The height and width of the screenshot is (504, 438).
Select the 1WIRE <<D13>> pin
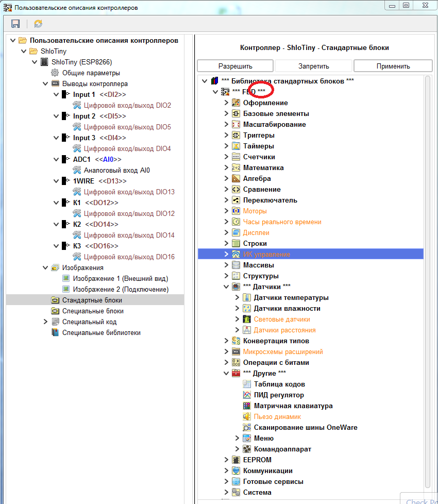(x=99, y=181)
